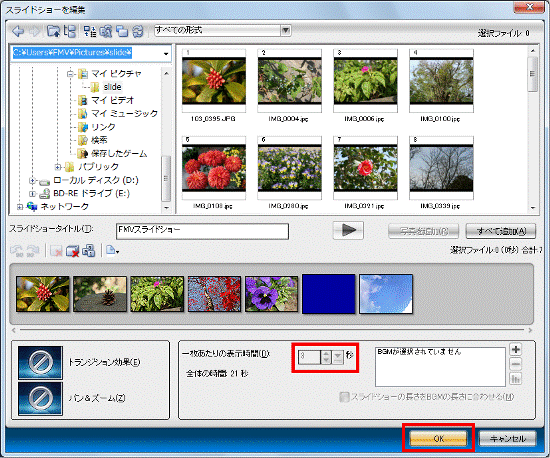Remove BGM with the minus icon
Image resolution: width=550 pixels, height=458 pixels.
515,364
